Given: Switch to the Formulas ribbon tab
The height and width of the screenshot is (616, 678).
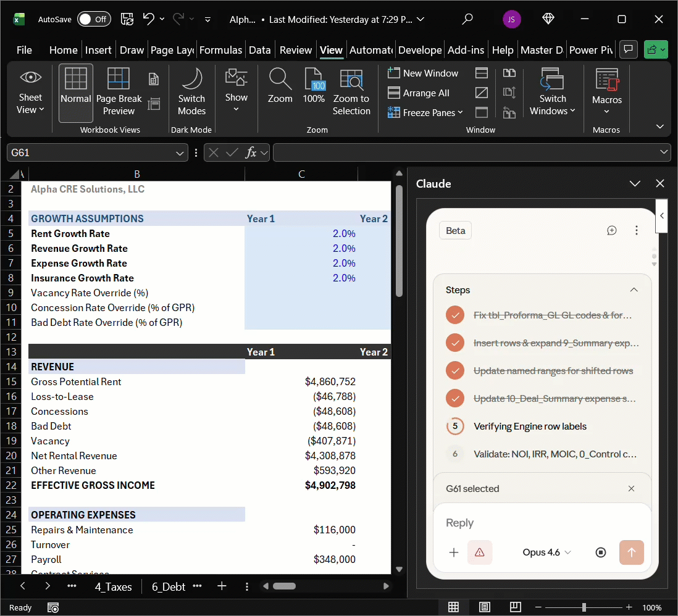Looking at the screenshot, I should tap(220, 49).
